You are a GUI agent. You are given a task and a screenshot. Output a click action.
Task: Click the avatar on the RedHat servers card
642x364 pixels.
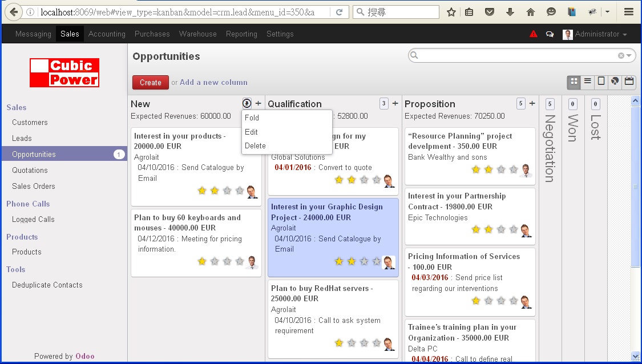[389, 344]
